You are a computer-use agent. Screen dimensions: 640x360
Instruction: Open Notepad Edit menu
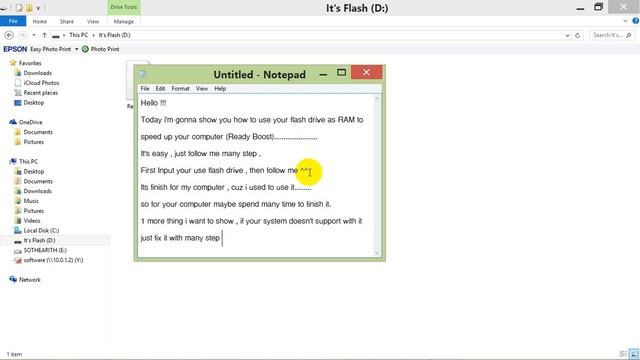(x=160, y=89)
